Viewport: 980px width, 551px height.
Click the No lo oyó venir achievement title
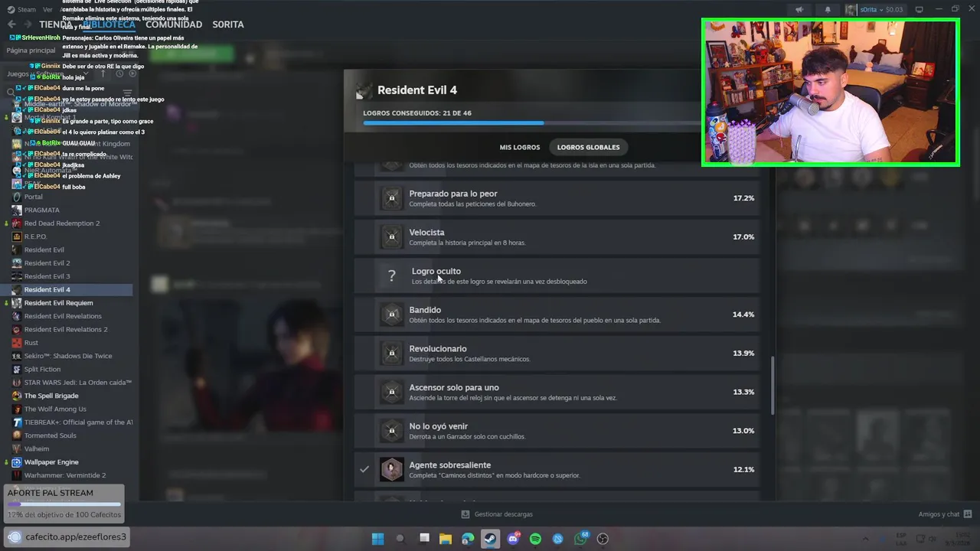[439, 426]
